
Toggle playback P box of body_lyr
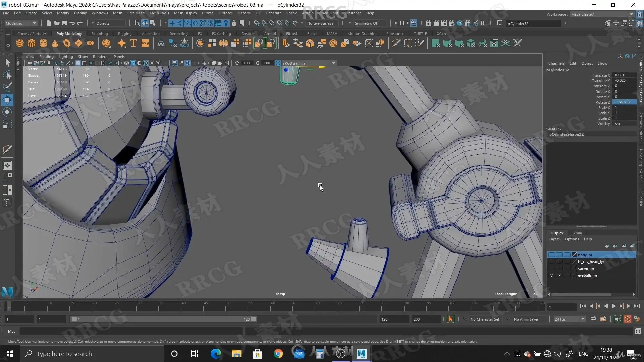point(559,255)
